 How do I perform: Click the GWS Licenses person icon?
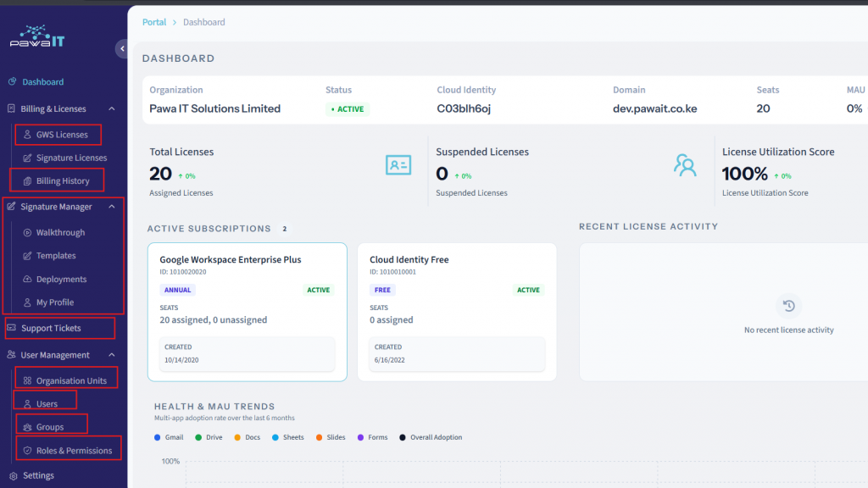(x=27, y=135)
